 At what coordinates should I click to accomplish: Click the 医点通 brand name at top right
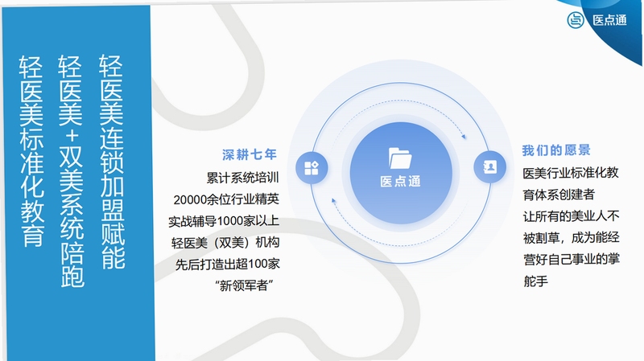[x=609, y=20]
